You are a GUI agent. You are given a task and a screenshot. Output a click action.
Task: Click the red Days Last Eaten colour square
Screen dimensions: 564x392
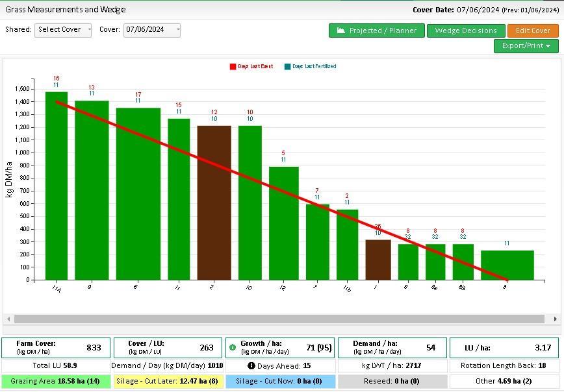(x=233, y=66)
